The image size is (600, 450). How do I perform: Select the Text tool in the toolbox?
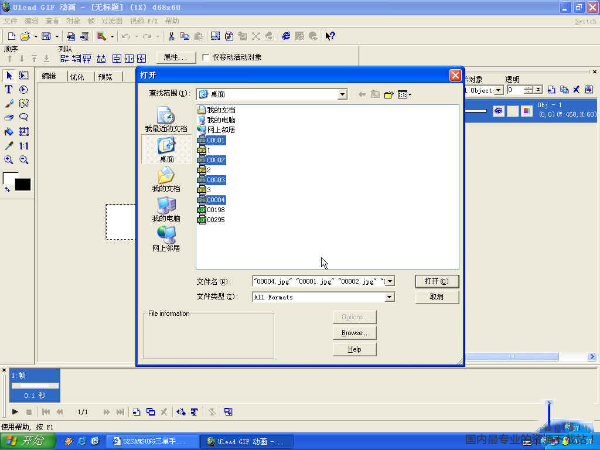(x=9, y=89)
